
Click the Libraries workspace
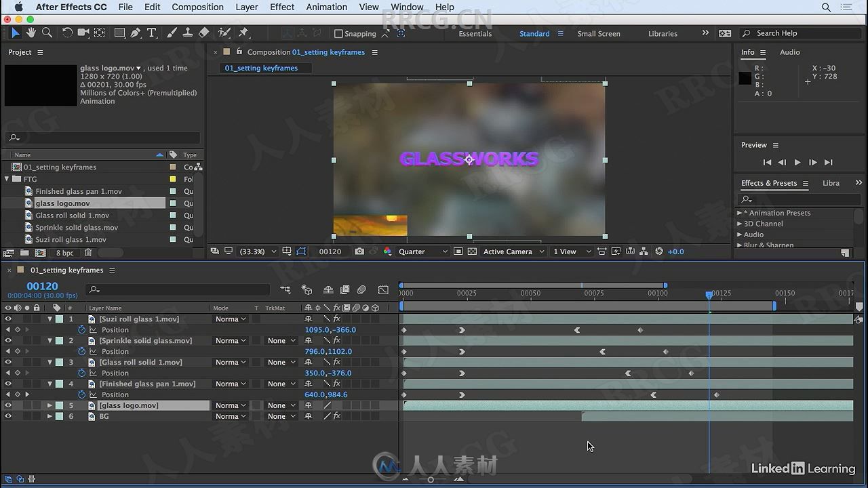click(663, 33)
